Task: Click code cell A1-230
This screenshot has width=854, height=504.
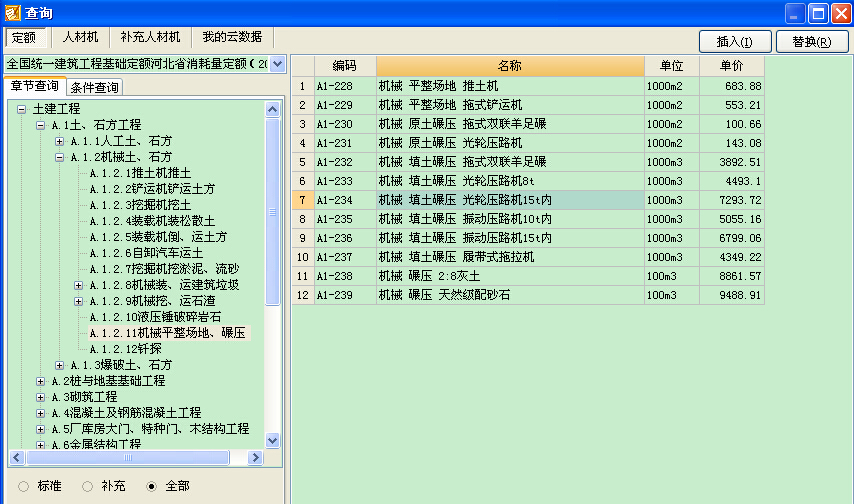Action: [x=345, y=124]
